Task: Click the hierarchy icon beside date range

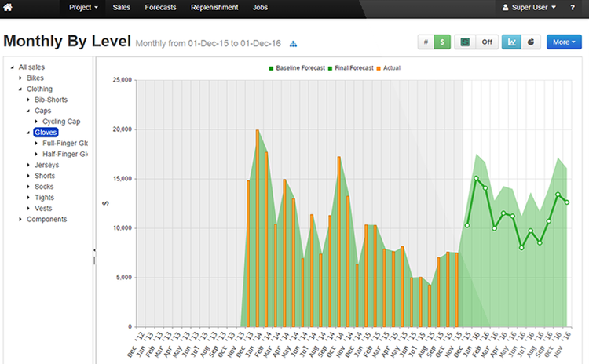Action: [x=294, y=43]
